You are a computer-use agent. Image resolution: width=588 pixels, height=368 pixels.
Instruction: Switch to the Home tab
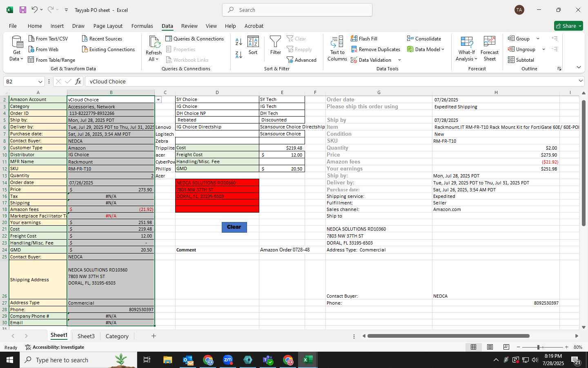pos(35,26)
